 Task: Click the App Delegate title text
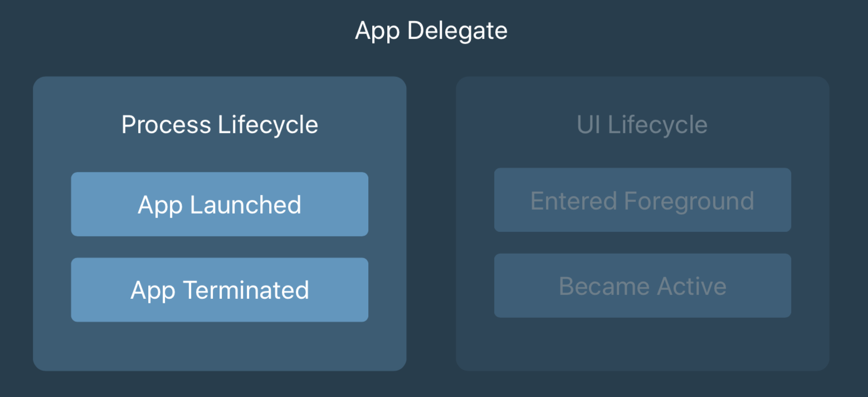coord(431,30)
